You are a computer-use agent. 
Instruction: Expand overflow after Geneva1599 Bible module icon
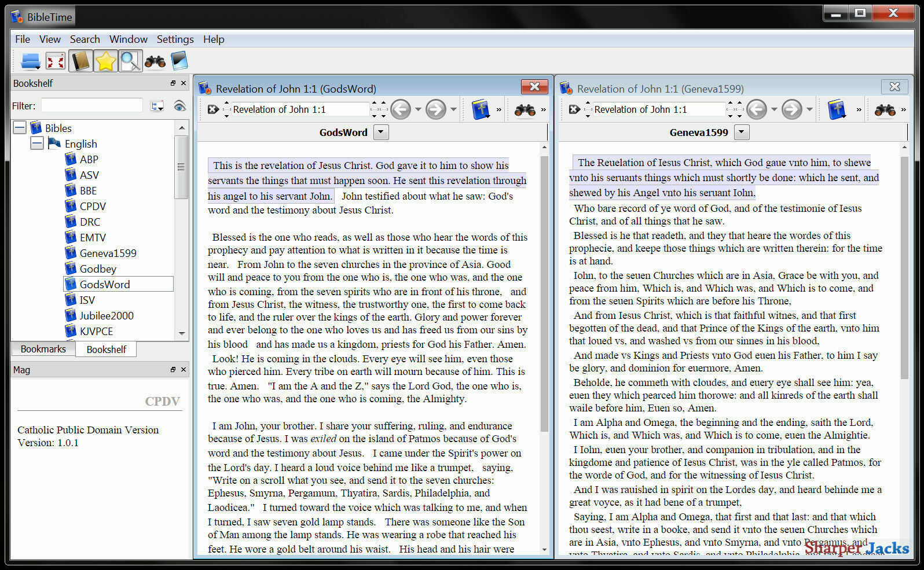(x=859, y=109)
